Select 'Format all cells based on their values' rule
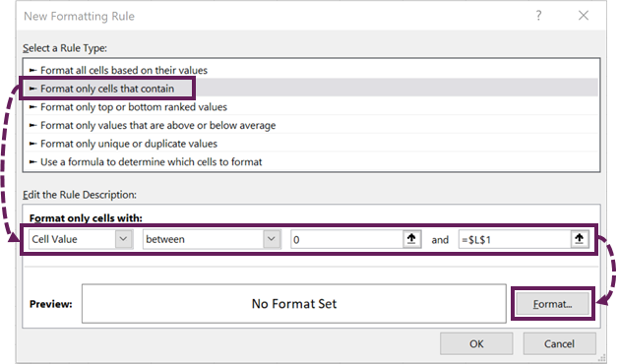Viewport: 618px width, 364px height. click(x=311, y=70)
